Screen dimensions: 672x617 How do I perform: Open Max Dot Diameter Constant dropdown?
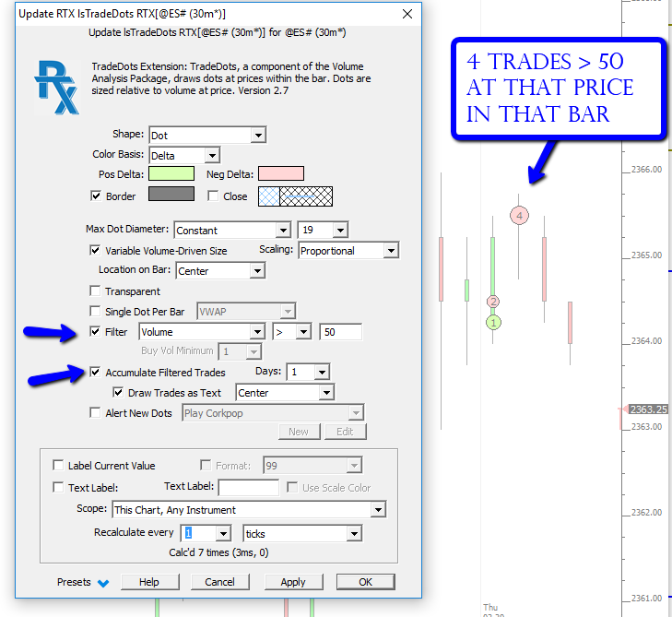click(x=232, y=231)
